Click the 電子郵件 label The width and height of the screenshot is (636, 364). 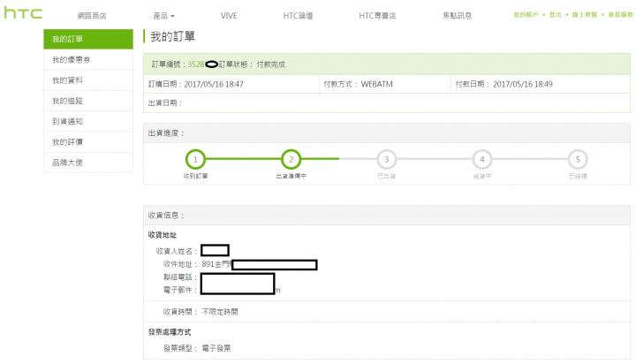pyautogui.click(x=179, y=290)
